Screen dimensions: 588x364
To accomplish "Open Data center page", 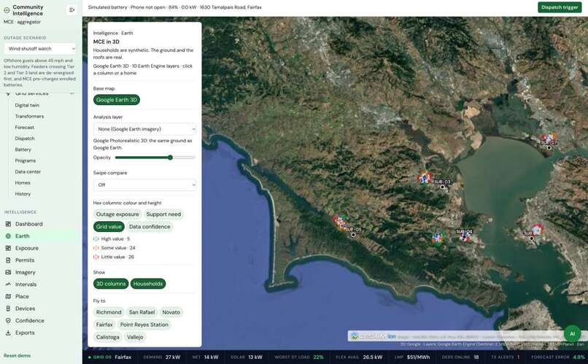I will click(28, 171).
